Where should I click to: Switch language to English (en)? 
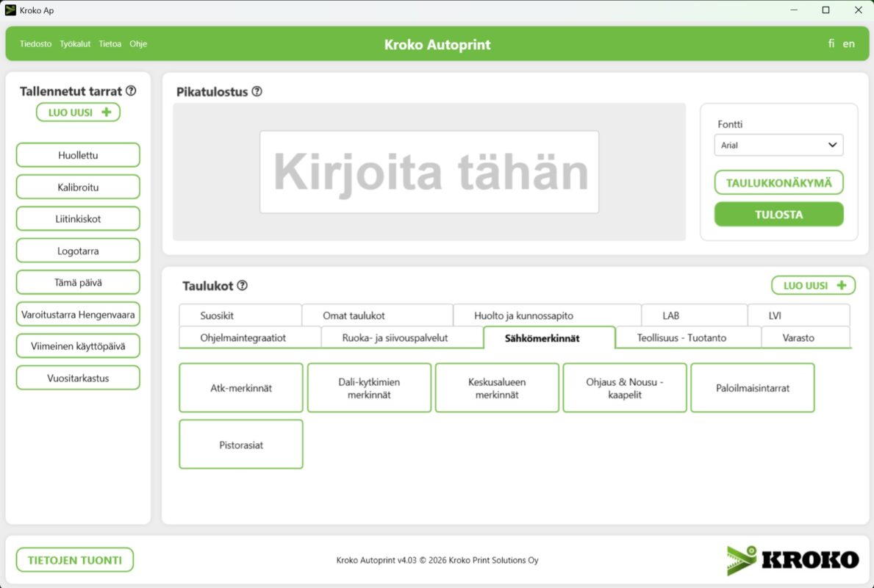click(x=848, y=44)
